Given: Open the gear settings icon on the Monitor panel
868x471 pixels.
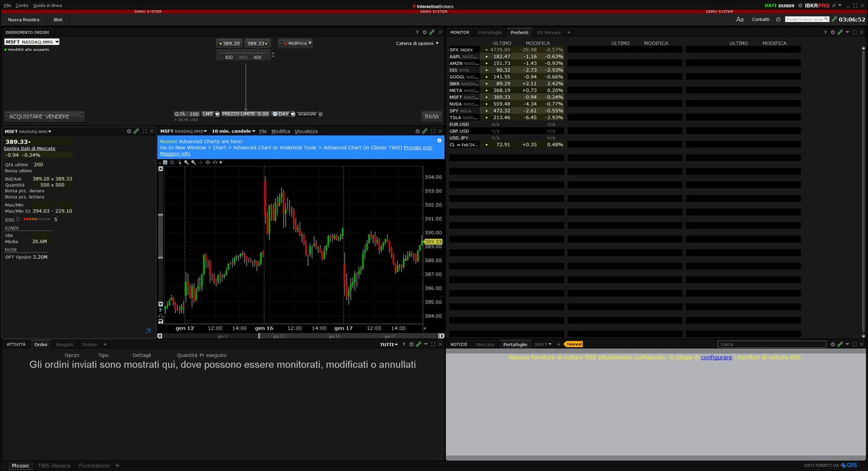Looking at the screenshot, I should (x=832, y=32).
